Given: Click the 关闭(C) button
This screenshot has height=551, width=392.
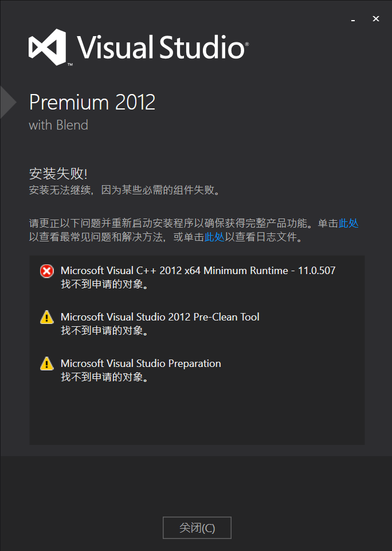Looking at the screenshot, I should 197,527.
